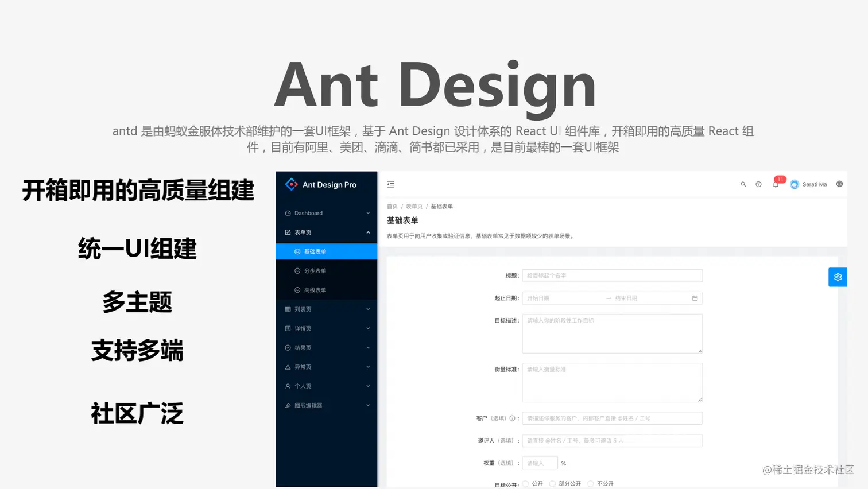Focus the 客户 input field
Image resolution: width=868 pixels, height=489 pixels.
[612, 418]
